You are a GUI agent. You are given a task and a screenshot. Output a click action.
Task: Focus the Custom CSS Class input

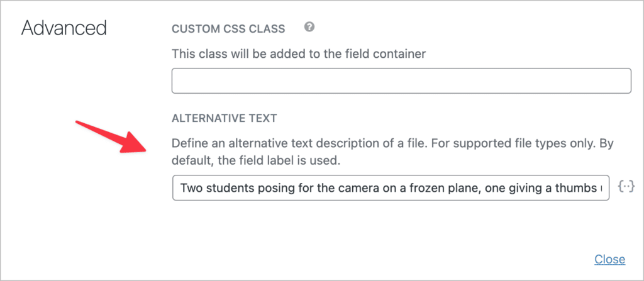pos(401,81)
